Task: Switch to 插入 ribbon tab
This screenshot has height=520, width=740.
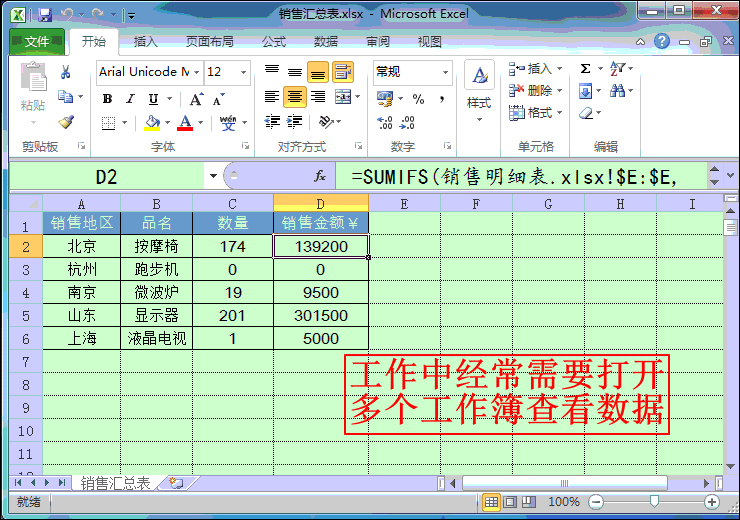Action: [x=145, y=42]
